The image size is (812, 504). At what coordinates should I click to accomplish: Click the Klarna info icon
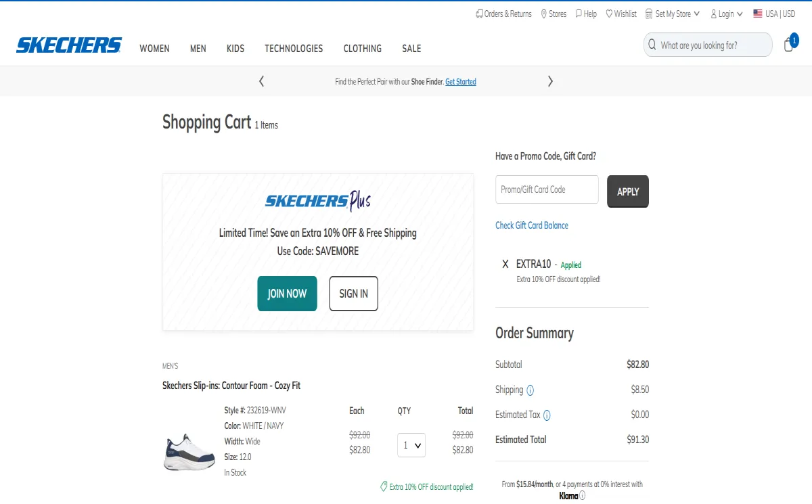pos(581,495)
